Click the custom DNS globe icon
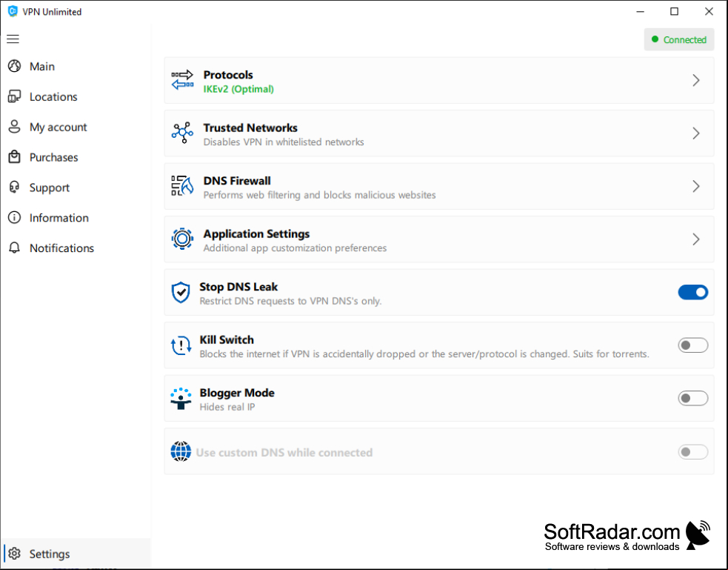Image resolution: width=728 pixels, height=570 pixels. click(181, 451)
